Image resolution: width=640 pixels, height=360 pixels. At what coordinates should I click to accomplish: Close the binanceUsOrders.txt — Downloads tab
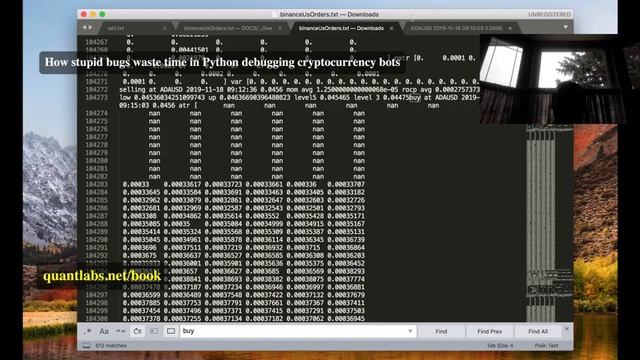tap(391, 28)
